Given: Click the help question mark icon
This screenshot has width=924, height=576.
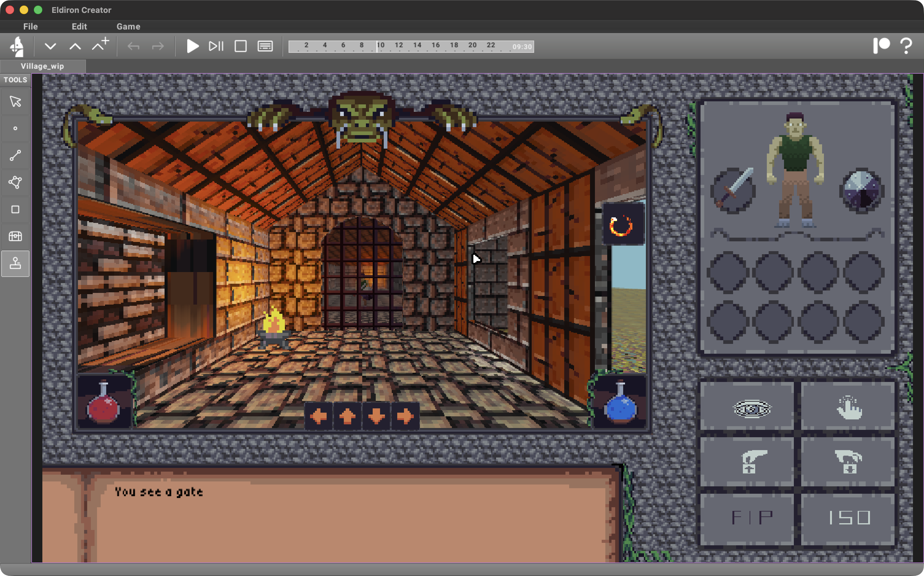Looking at the screenshot, I should click(x=907, y=46).
